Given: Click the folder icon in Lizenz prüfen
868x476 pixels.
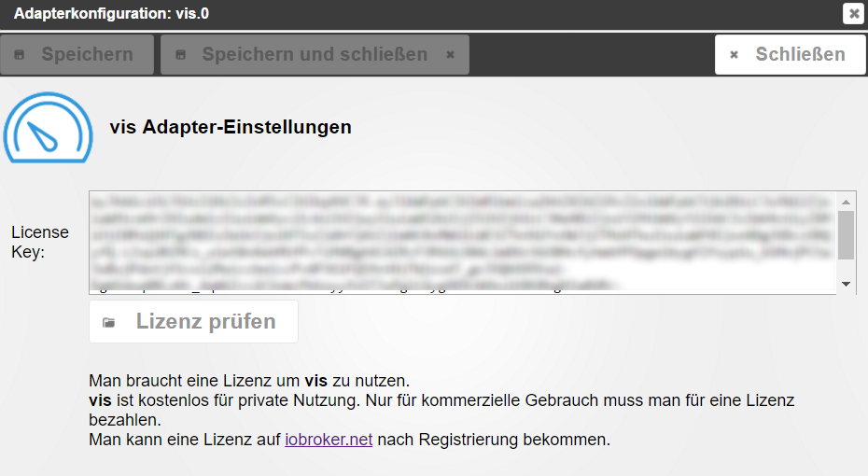Looking at the screenshot, I should pyautogui.click(x=109, y=322).
